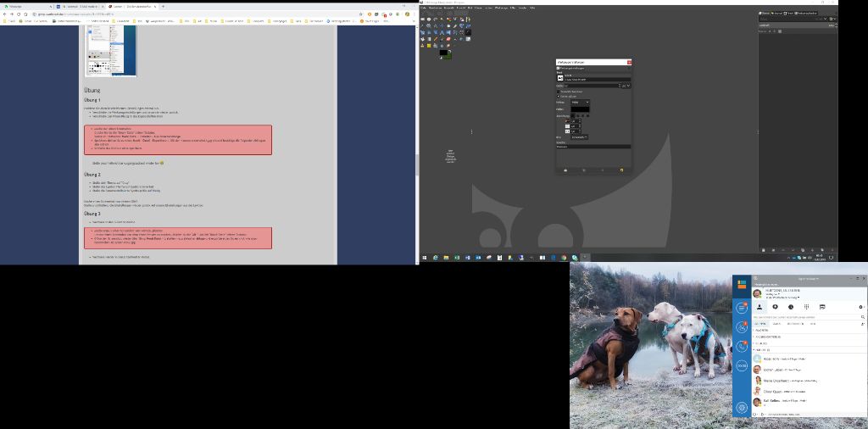Image resolution: width=868 pixels, height=429 pixels.
Task: Expand the second contact group in softphone
Action: (x=753, y=337)
